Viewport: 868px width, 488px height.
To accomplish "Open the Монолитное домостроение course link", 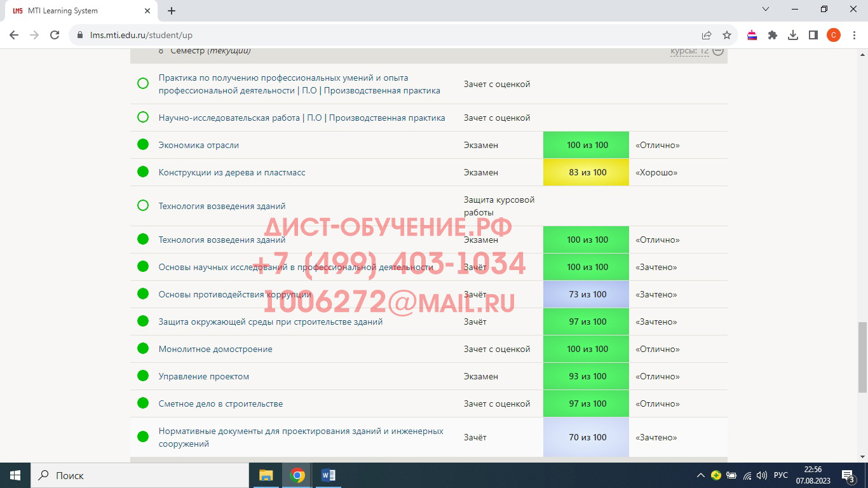I will coord(215,349).
